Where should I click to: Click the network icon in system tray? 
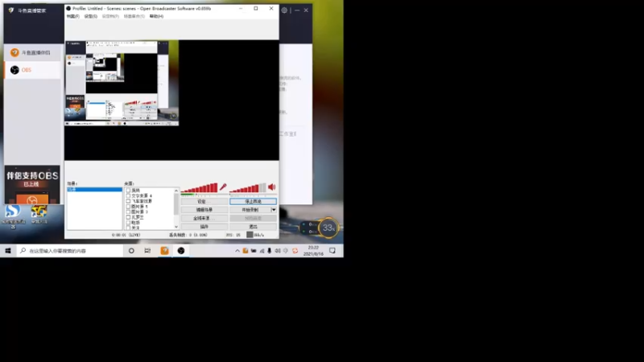point(262,251)
